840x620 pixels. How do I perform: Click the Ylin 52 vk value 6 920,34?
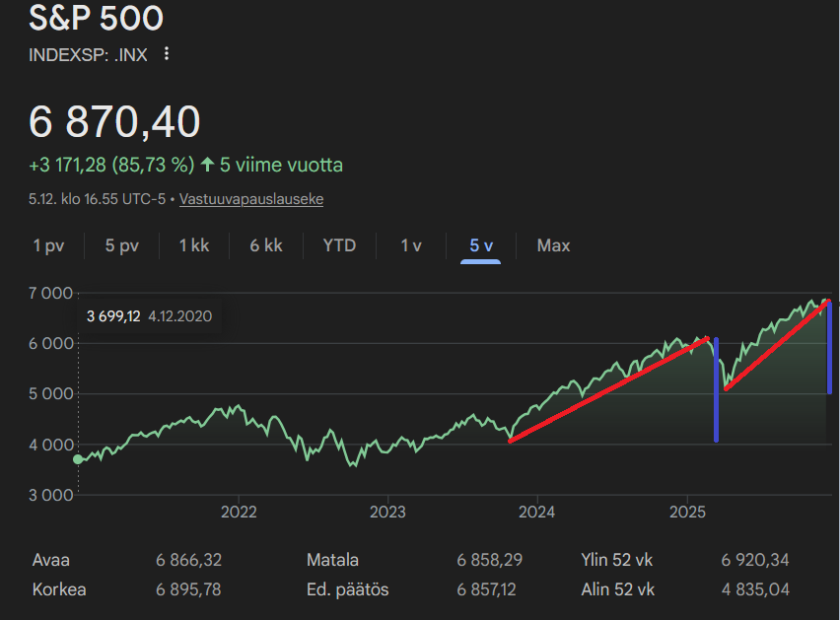pyautogui.click(x=755, y=560)
